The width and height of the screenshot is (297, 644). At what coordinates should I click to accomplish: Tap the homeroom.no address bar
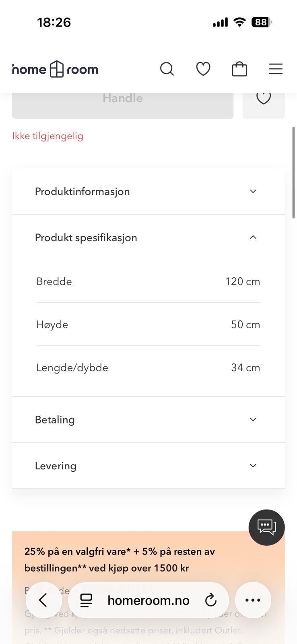(148, 600)
